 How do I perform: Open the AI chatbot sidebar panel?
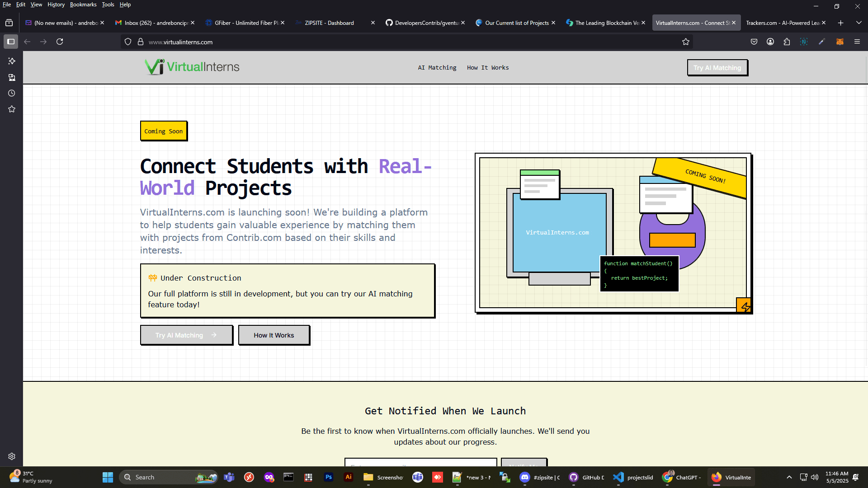pos(11,61)
